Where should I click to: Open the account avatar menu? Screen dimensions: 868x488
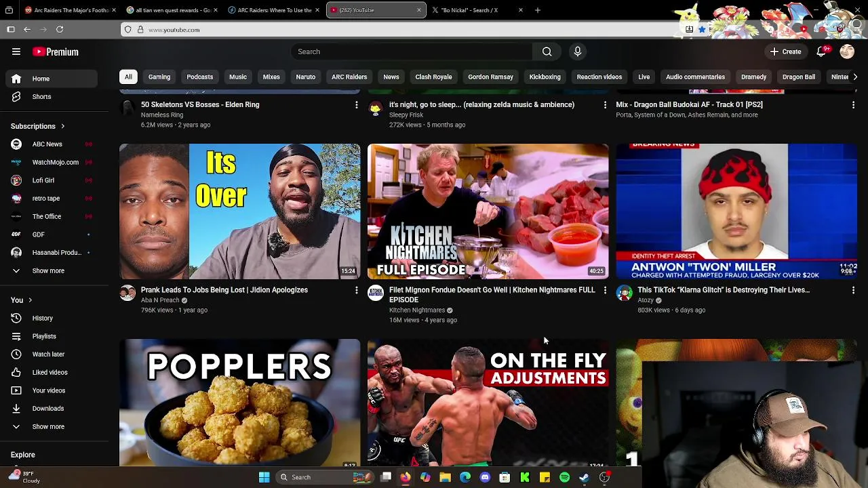click(x=847, y=52)
